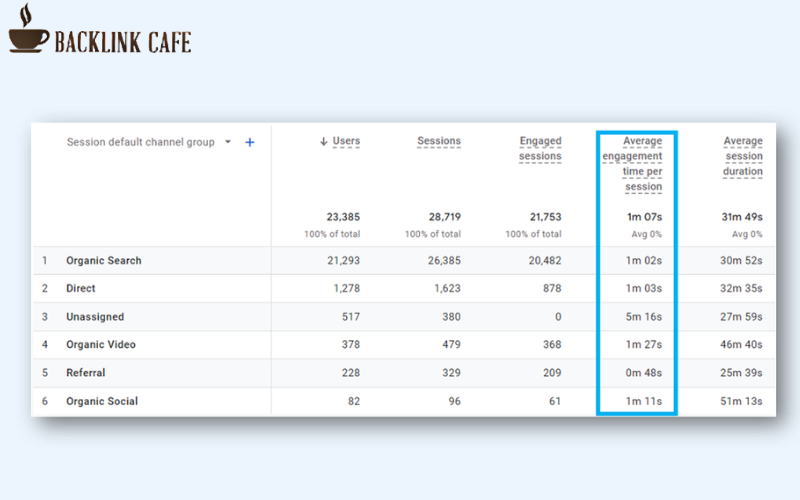Click Organic Search engaged sessions 20,482
This screenshot has width=800, height=500.
[x=545, y=261]
